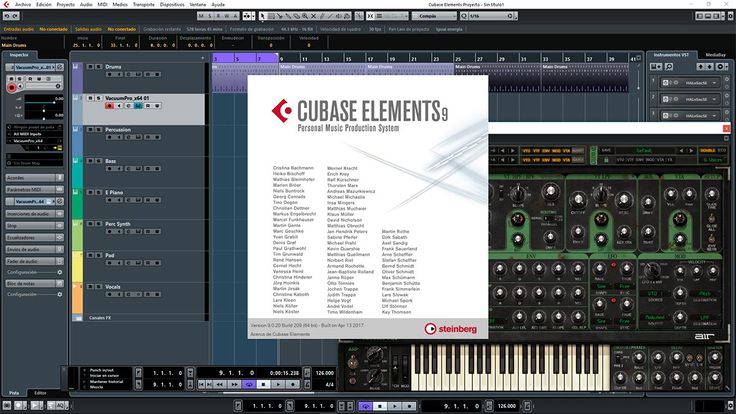The height and width of the screenshot is (414, 736).
Task: Click Acerca de Cubase Elements link
Action: (280, 334)
